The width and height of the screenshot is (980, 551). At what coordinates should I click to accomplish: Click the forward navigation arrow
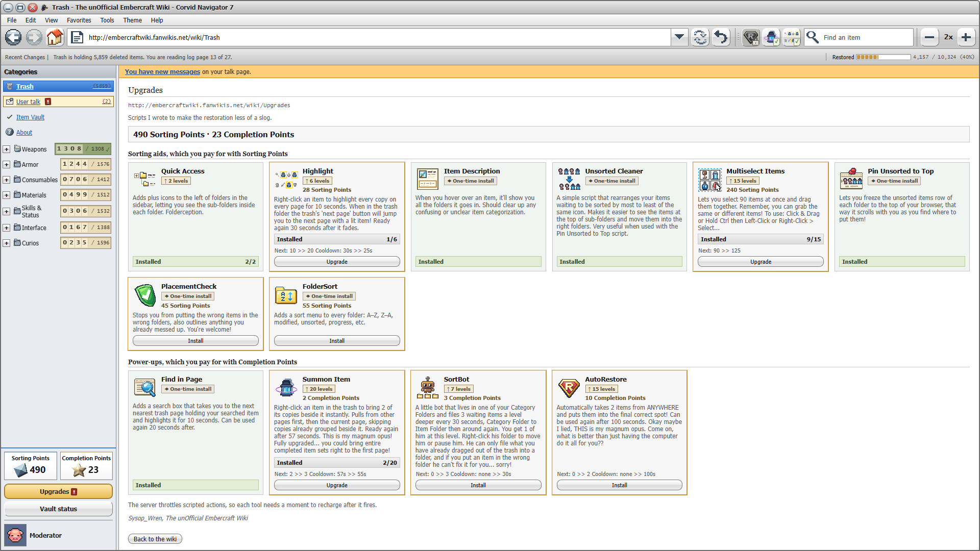(34, 37)
